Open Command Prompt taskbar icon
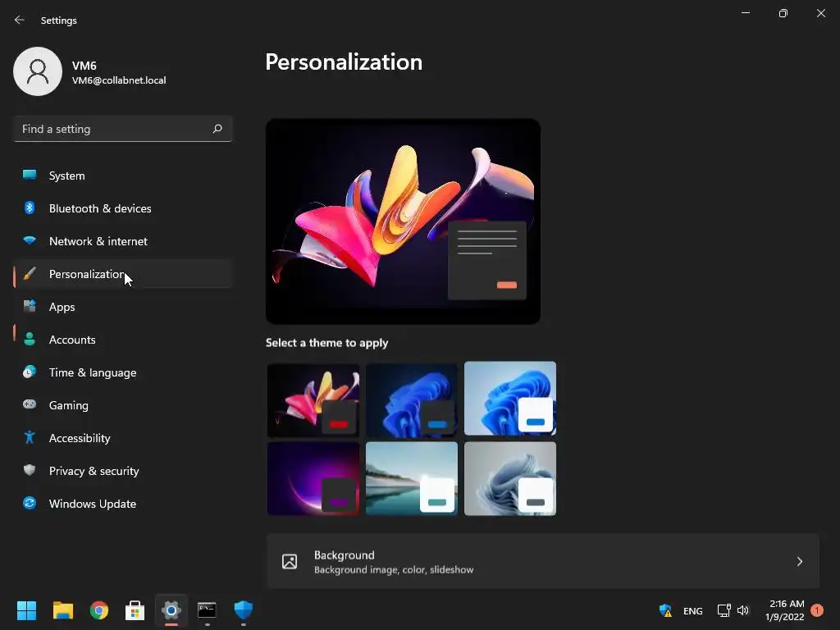Image resolution: width=840 pixels, height=630 pixels. 207,610
